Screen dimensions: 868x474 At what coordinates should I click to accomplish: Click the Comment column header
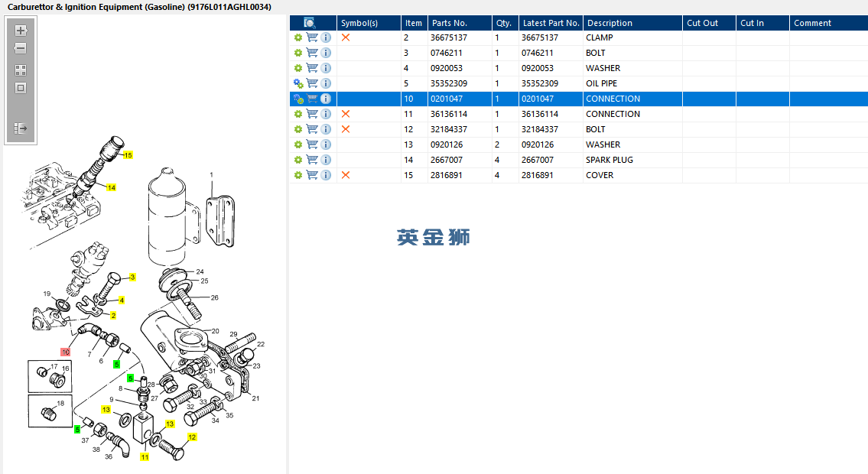[829, 23]
